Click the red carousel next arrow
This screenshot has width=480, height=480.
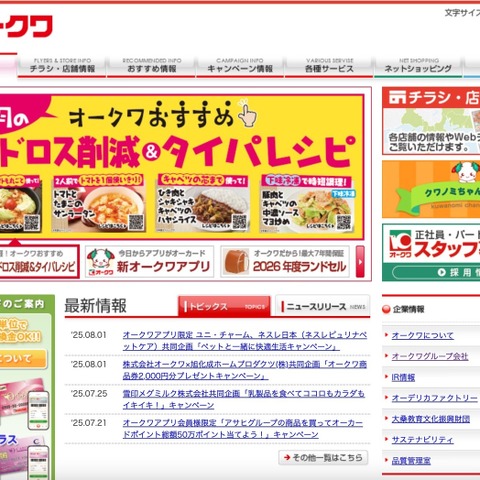coord(360,262)
